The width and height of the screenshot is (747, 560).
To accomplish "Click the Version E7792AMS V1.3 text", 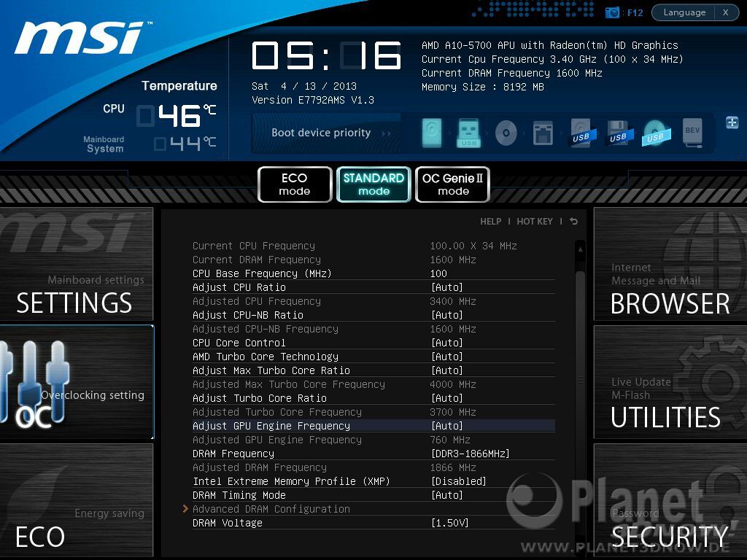I will coord(313,101).
